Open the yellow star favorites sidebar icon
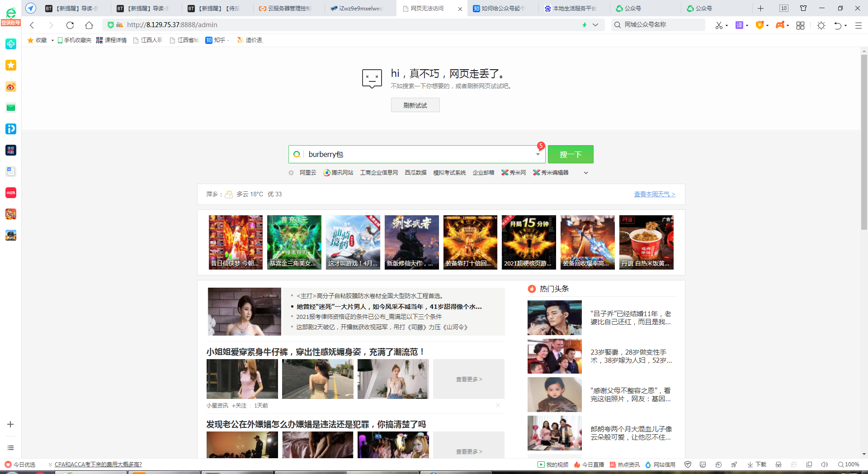The height and width of the screenshot is (474, 868). [11, 65]
